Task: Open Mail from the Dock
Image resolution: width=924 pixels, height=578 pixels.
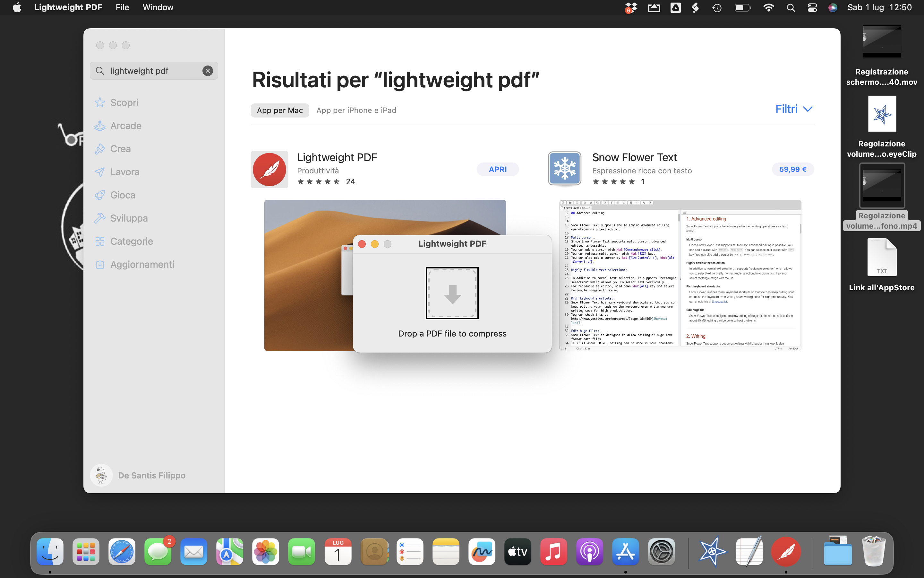Action: point(194,552)
